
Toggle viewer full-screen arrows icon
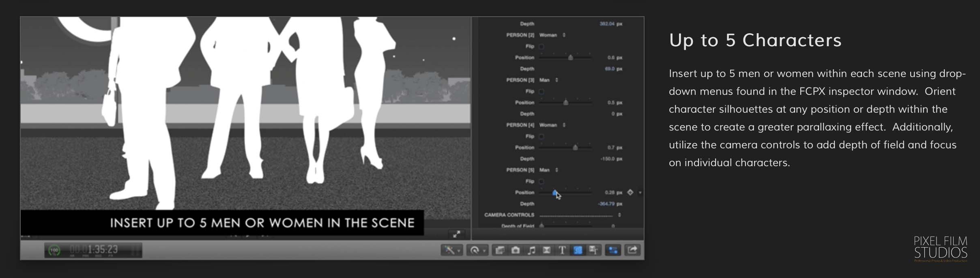pyautogui.click(x=456, y=234)
